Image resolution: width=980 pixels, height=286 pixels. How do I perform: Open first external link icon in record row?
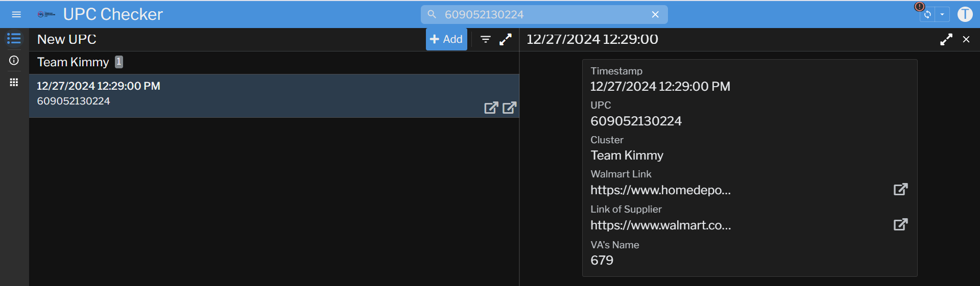[x=491, y=108]
